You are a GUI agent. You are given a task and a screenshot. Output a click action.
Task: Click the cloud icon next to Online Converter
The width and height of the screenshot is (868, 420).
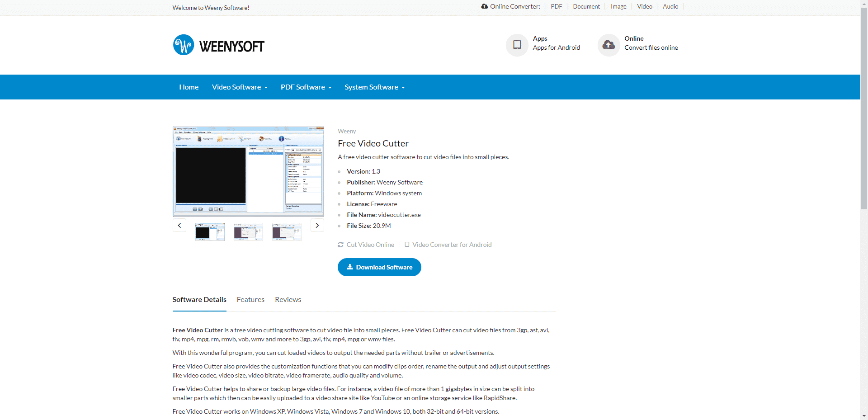coord(484,6)
